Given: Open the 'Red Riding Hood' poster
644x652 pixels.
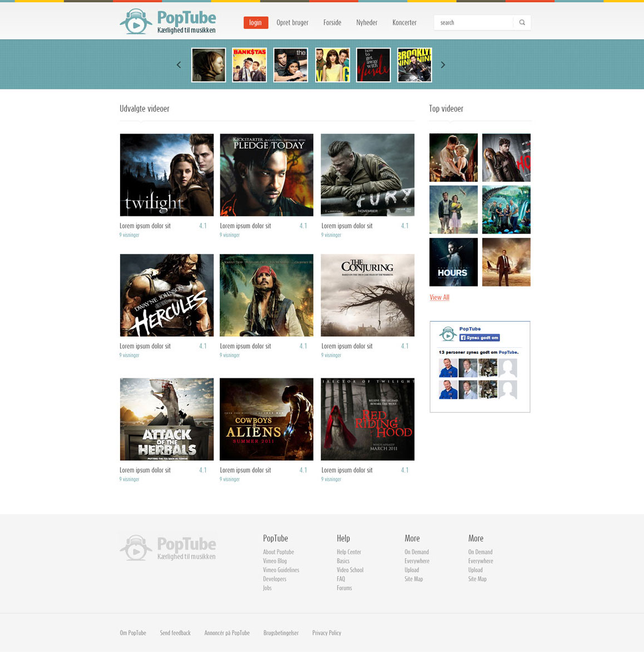Looking at the screenshot, I should (x=368, y=419).
